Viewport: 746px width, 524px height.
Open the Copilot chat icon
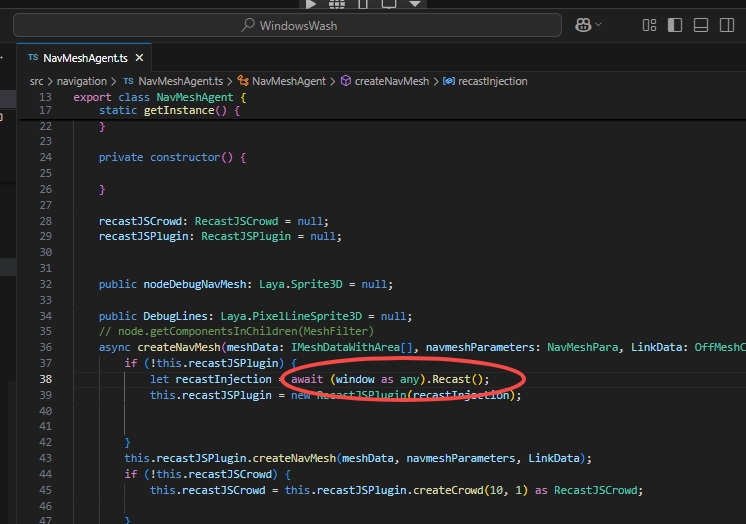pos(583,25)
